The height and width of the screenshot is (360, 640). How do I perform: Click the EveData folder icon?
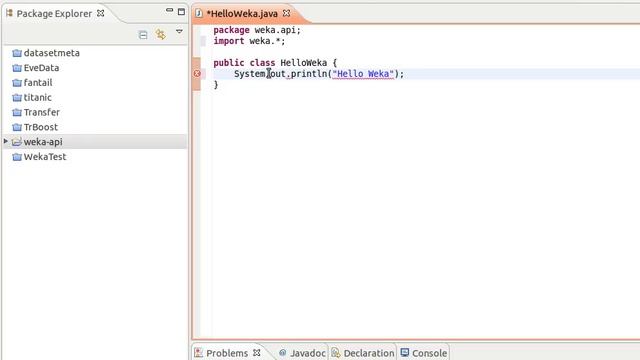(x=17, y=68)
